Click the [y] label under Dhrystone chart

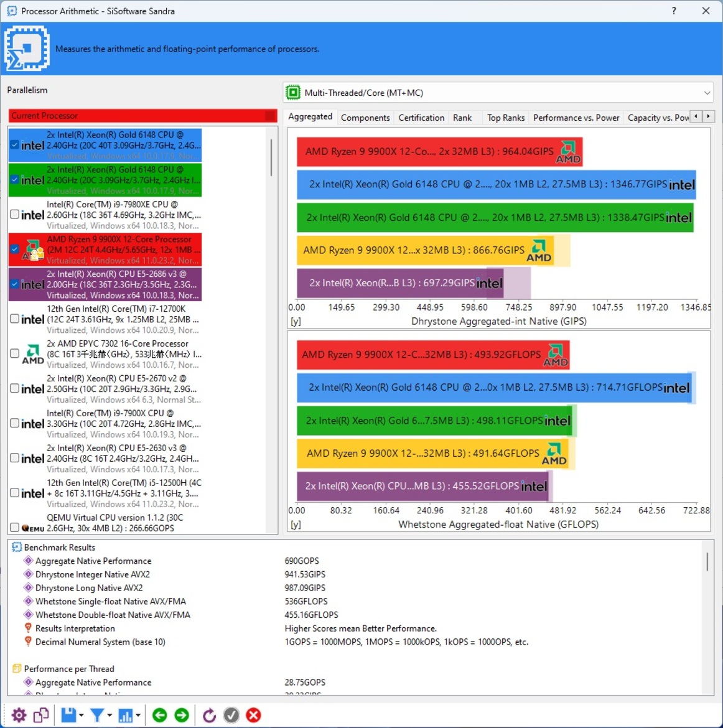[x=296, y=321]
